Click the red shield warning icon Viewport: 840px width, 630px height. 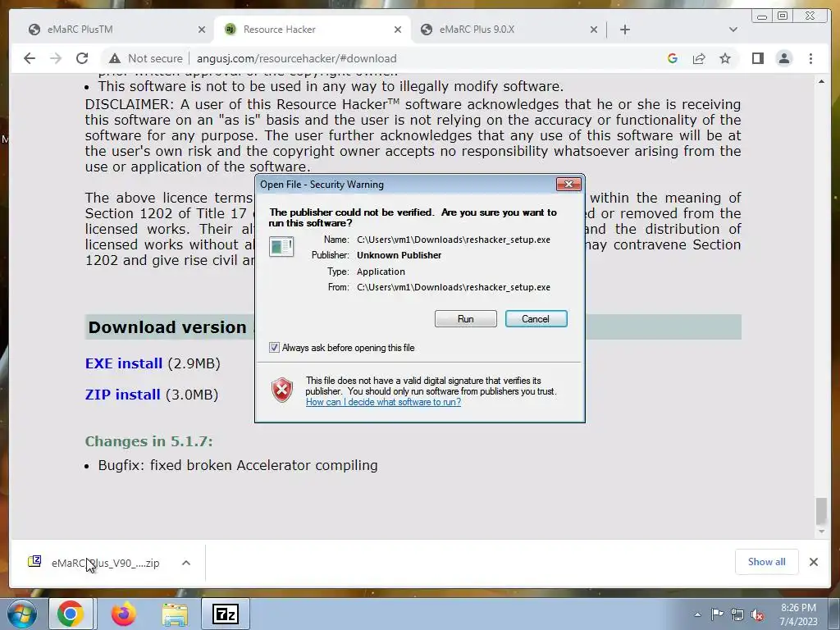point(282,390)
